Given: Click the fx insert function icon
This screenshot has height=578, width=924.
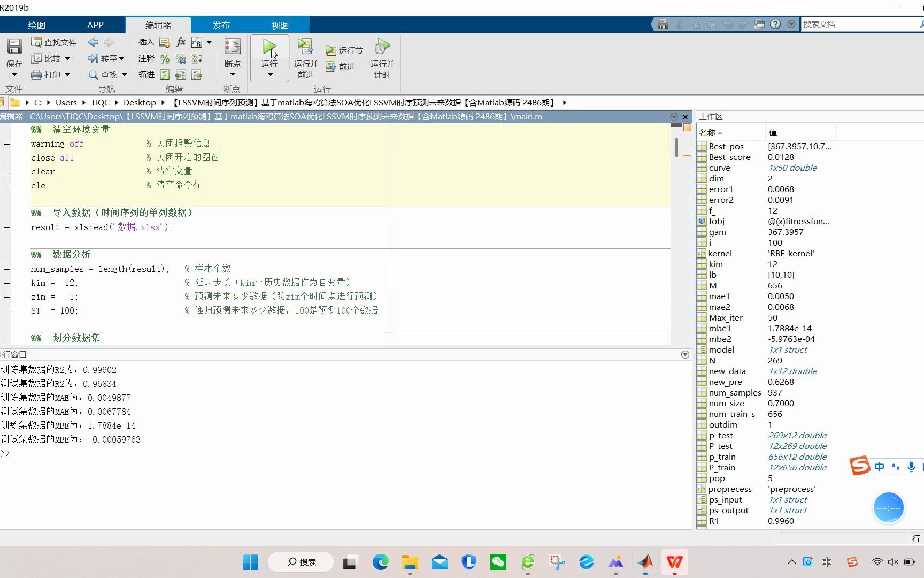Looking at the screenshot, I should coord(181,42).
